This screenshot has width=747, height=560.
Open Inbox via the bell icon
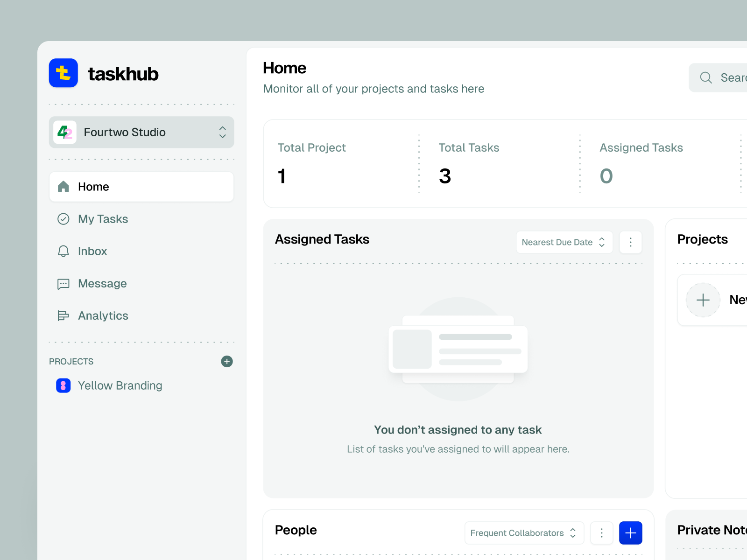point(63,251)
